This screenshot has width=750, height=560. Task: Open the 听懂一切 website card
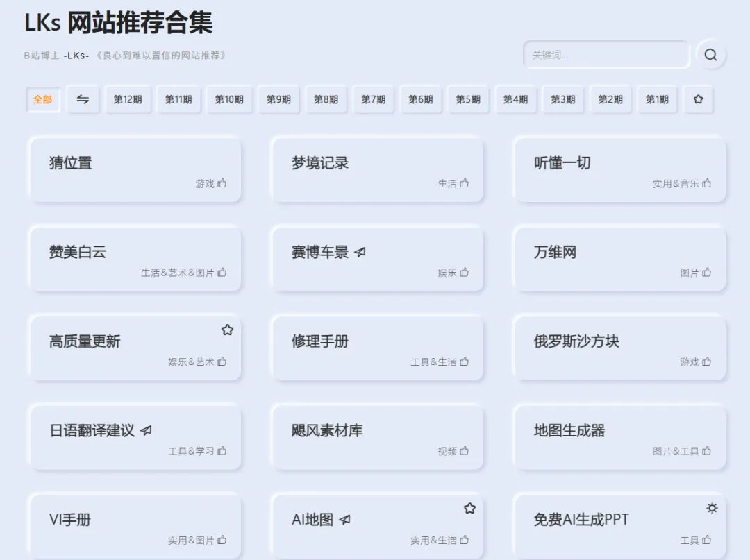[620, 170]
